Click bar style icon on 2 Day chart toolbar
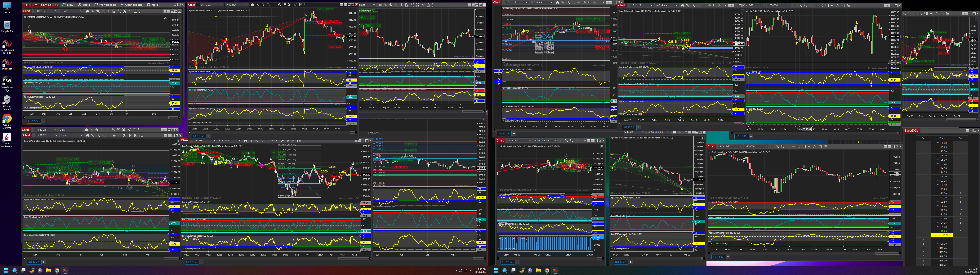Image resolution: width=980 pixels, height=275 pixels. pyautogui.click(x=87, y=11)
